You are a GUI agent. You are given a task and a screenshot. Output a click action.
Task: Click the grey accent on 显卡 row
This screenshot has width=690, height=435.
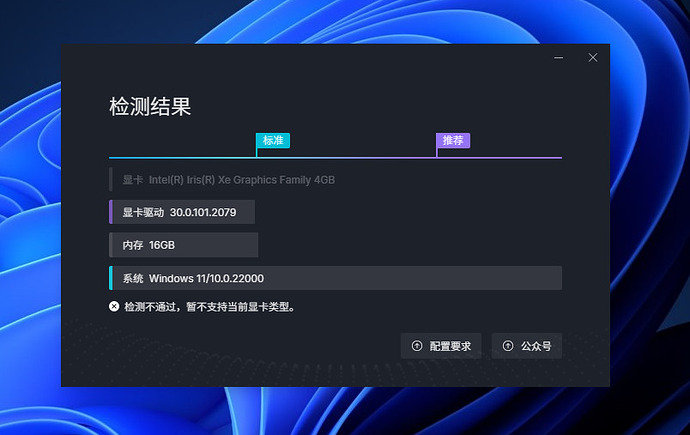click(111, 180)
